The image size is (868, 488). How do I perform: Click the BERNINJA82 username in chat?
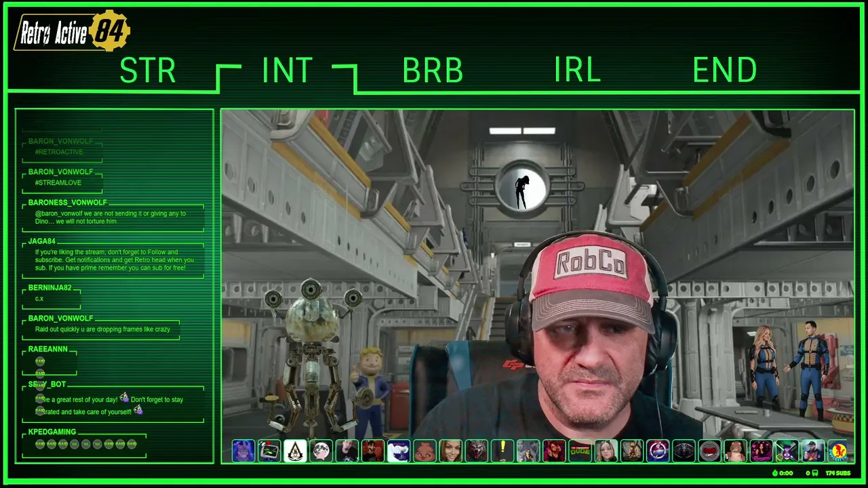(x=50, y=287)
